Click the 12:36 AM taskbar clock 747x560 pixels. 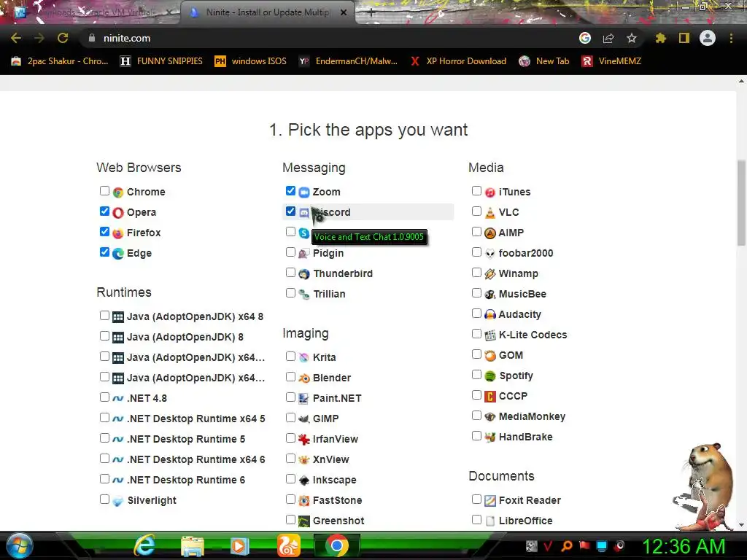click(684, 546)
